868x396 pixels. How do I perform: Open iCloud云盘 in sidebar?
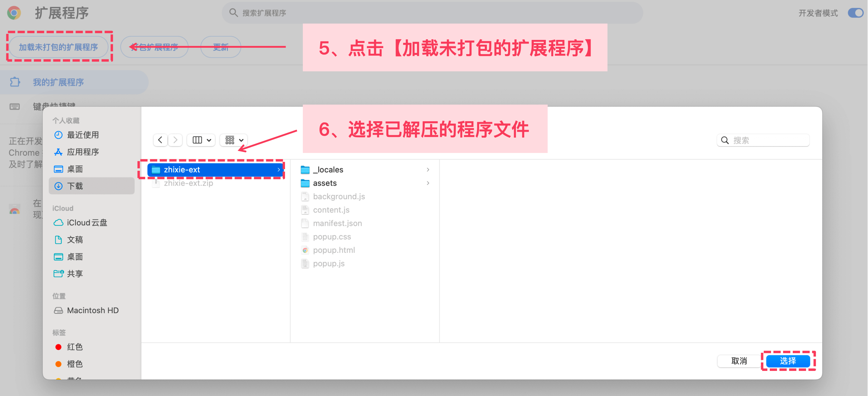(92, 222)
